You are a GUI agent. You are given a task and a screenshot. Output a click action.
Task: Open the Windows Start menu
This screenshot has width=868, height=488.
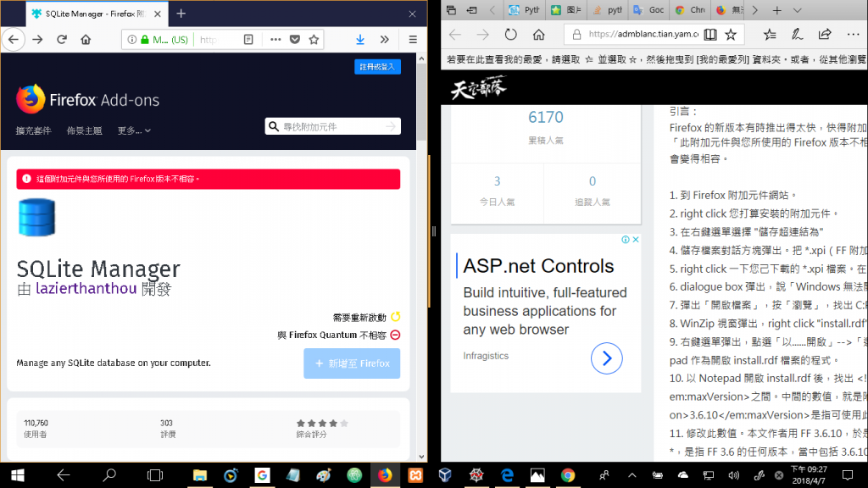click(x=17, y=475)
